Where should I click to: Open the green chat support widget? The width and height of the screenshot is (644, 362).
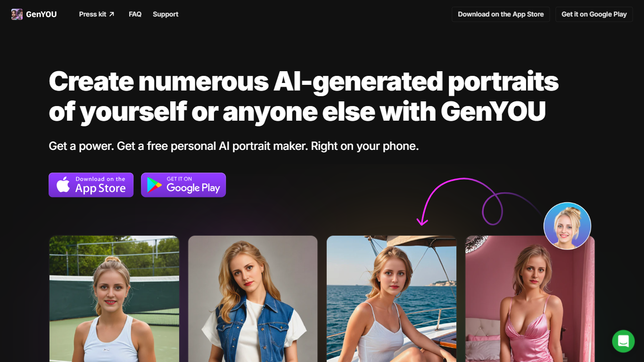623,341
